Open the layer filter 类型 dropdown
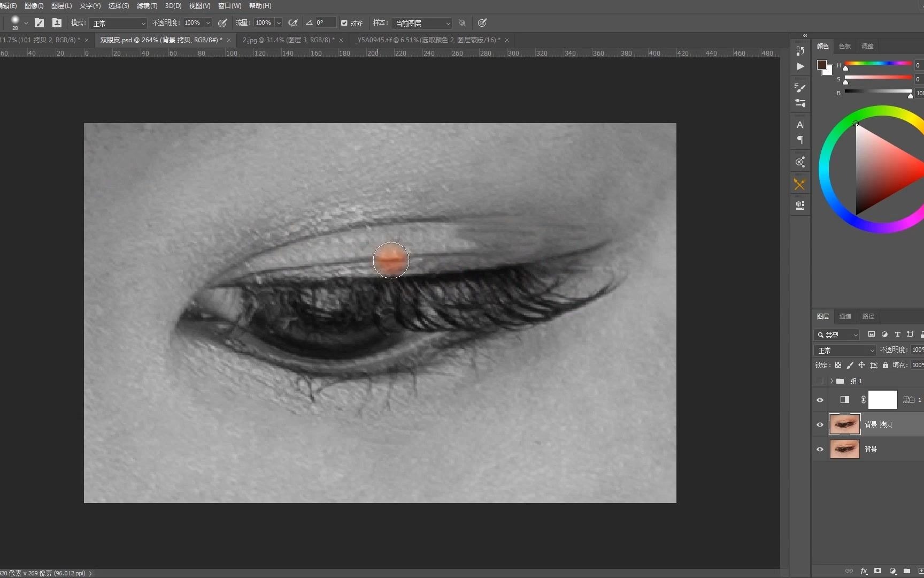 (x=837, y=334)
